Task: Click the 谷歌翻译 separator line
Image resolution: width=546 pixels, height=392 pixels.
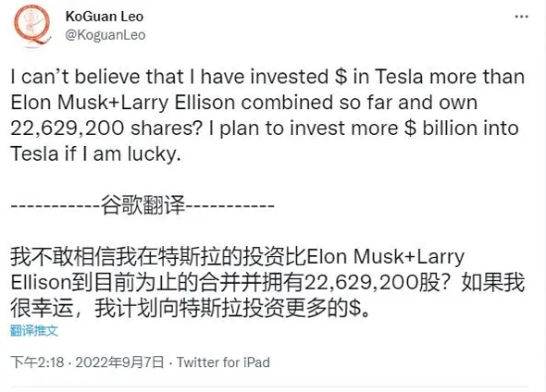Action: 143,205
